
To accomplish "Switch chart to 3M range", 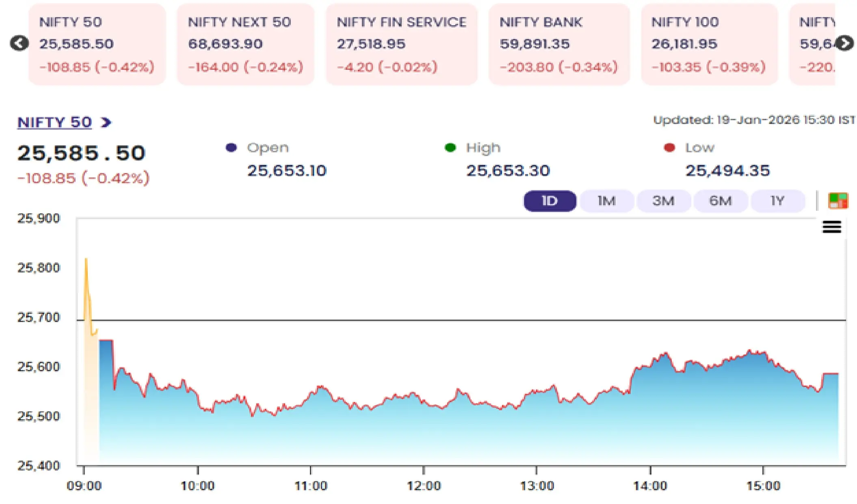I will pos(663,201).
